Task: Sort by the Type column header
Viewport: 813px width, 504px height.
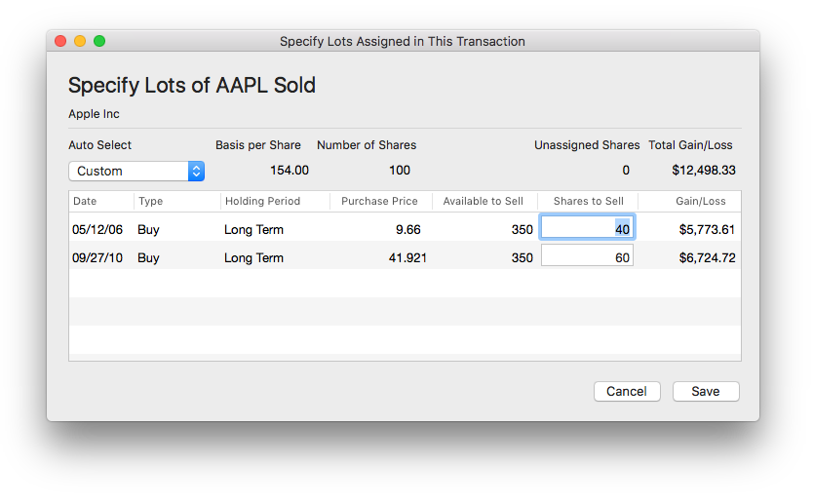Action: (x=175, y=201)
